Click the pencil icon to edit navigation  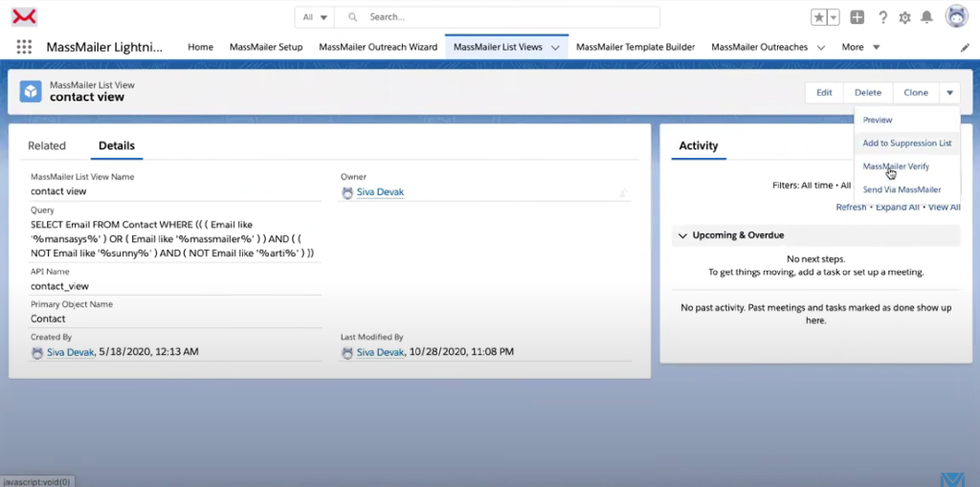point(965,47)
